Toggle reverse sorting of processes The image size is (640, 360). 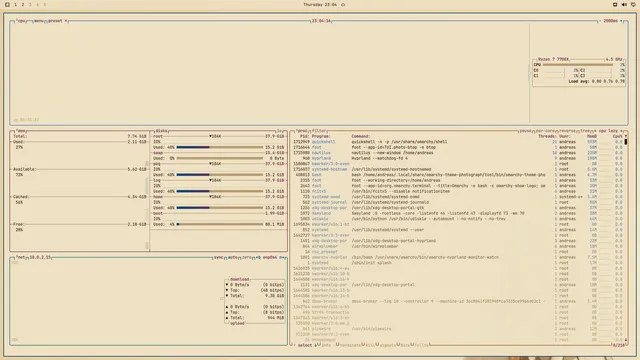(567, 131)
